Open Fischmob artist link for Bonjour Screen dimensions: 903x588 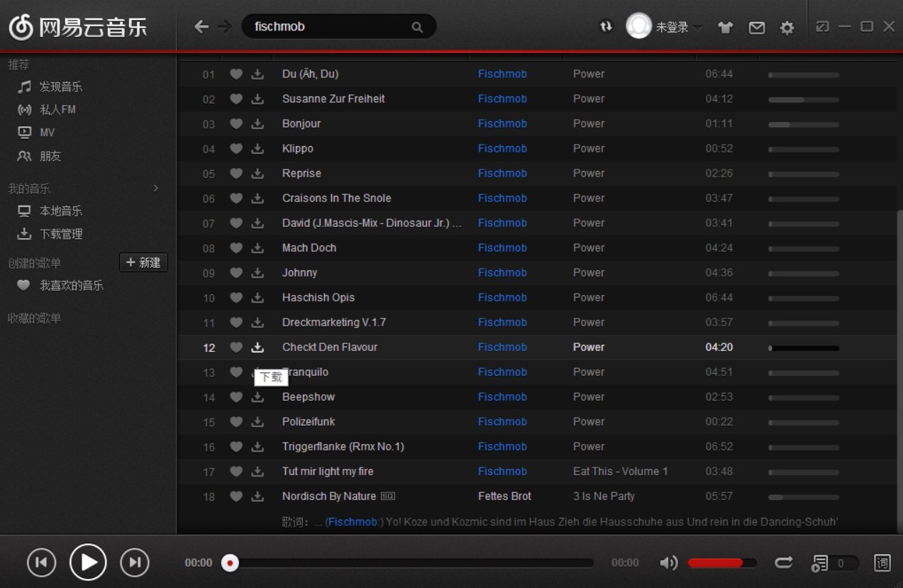click(x=502, y=123)
